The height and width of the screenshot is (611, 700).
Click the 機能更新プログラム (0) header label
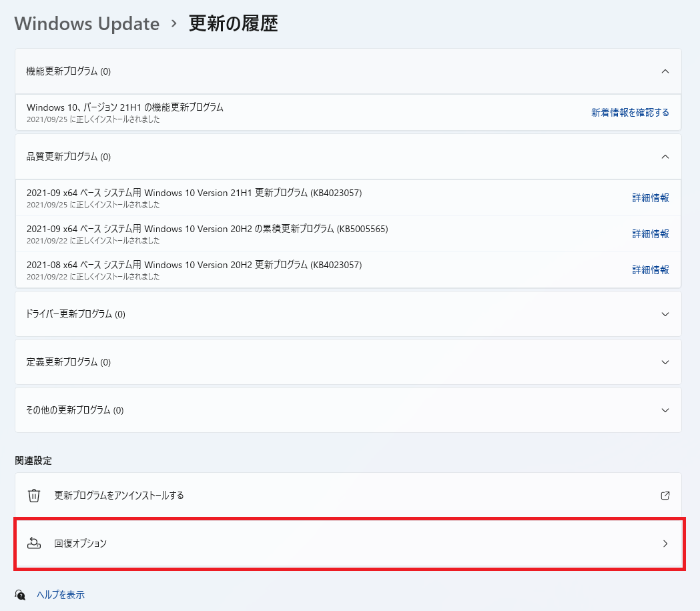tap(68, 71)
